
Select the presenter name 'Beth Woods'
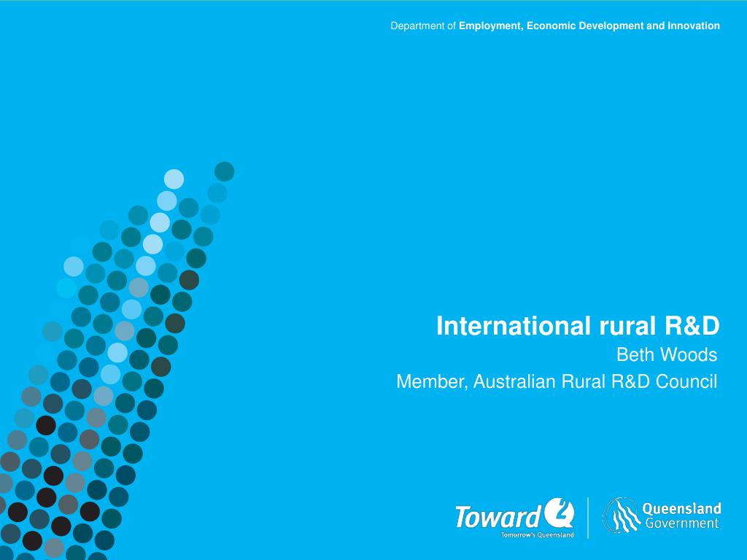tap(667, 355)
